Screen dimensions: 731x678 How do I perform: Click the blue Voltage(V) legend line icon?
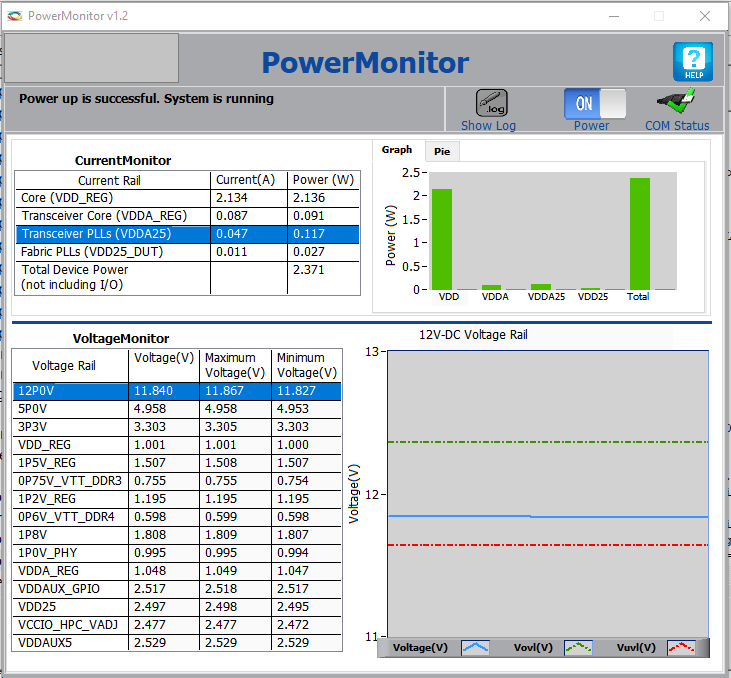coord(475,647)
